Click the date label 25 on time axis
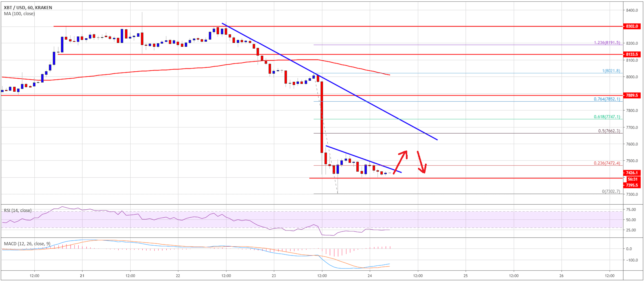The height and width of the screenshot is (282, 644). click(465, 275)
